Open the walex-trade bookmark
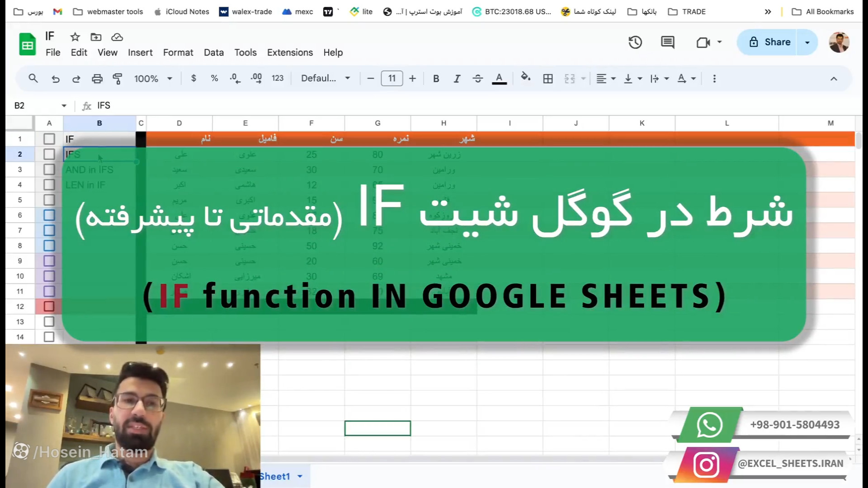868x488 pixels. pyautogui.click(x=245, y=12)
